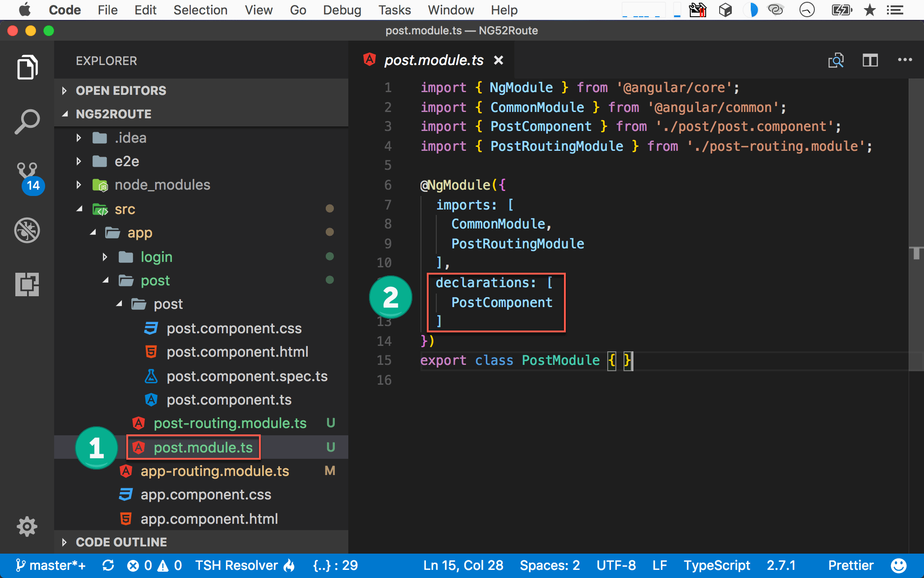Select app-routing.module.ts in the explorer
The width and height of the screenshot is (924, 578).
tap(215, 471)
